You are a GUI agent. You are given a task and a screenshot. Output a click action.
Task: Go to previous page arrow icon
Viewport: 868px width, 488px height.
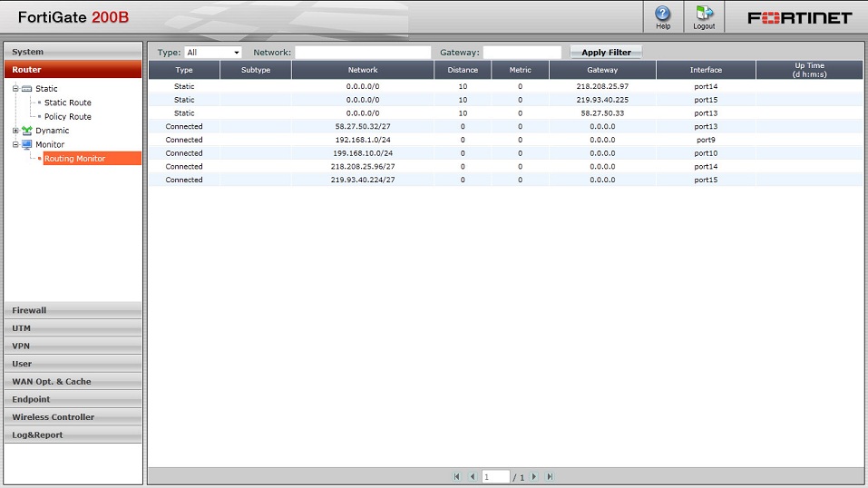pos(473,476)
